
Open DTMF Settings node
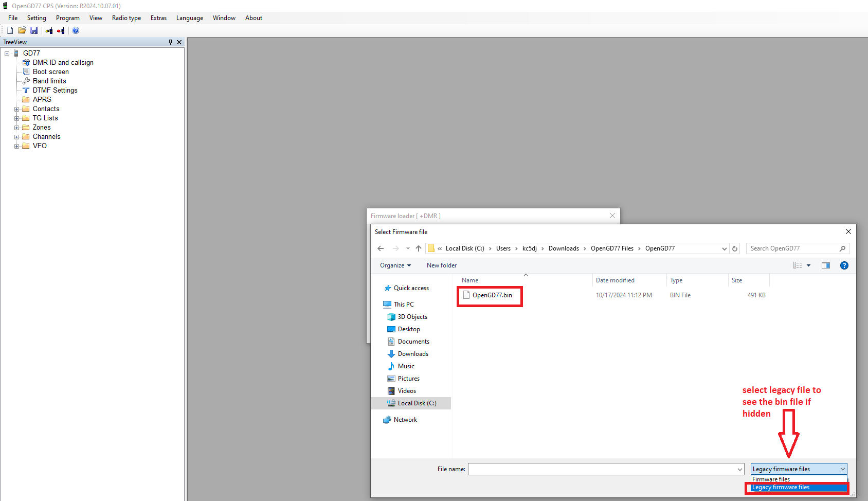(55, 90)
